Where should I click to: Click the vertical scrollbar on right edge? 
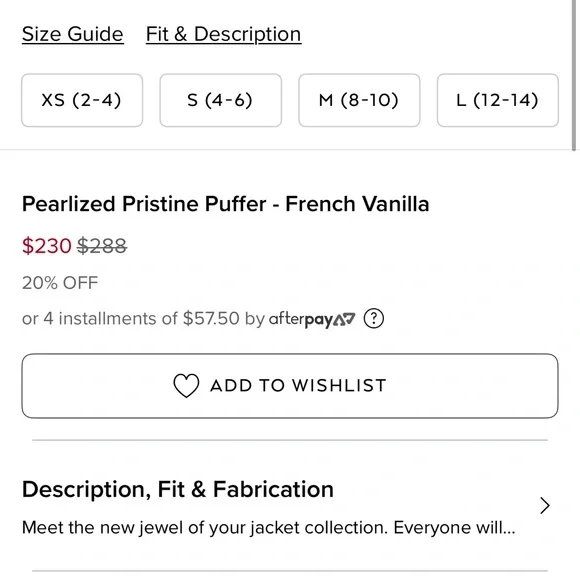pos(574,75)
